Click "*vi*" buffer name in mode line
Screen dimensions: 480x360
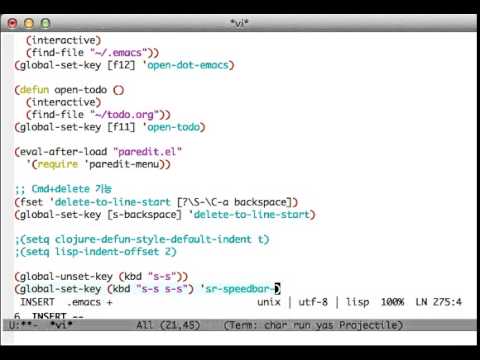point(61,325)
